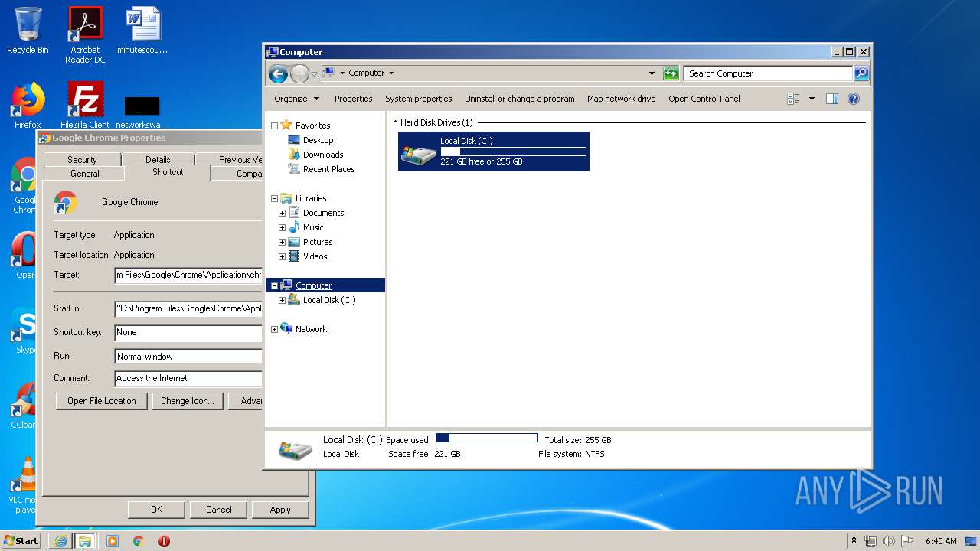Image resolution: width=980 pixels, height=551 pixels.
Task: Launch FileZilla Client desktop shortcut
Action: [x=85, y=106]
